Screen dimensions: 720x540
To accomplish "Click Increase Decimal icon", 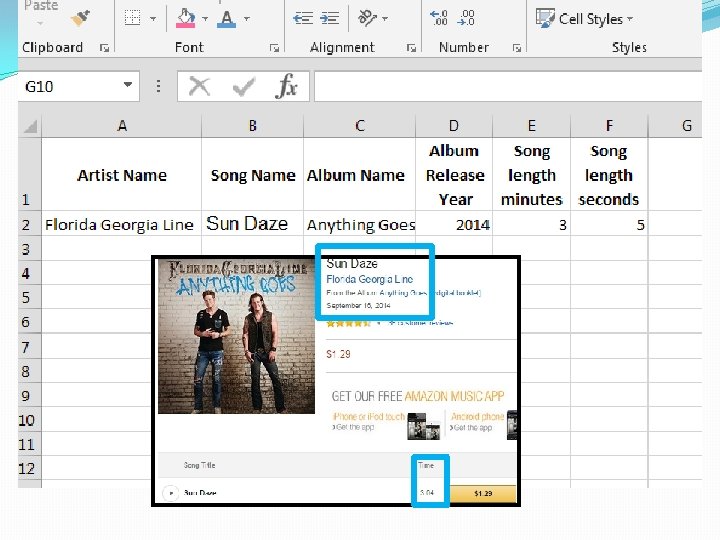I will (439, 18).
